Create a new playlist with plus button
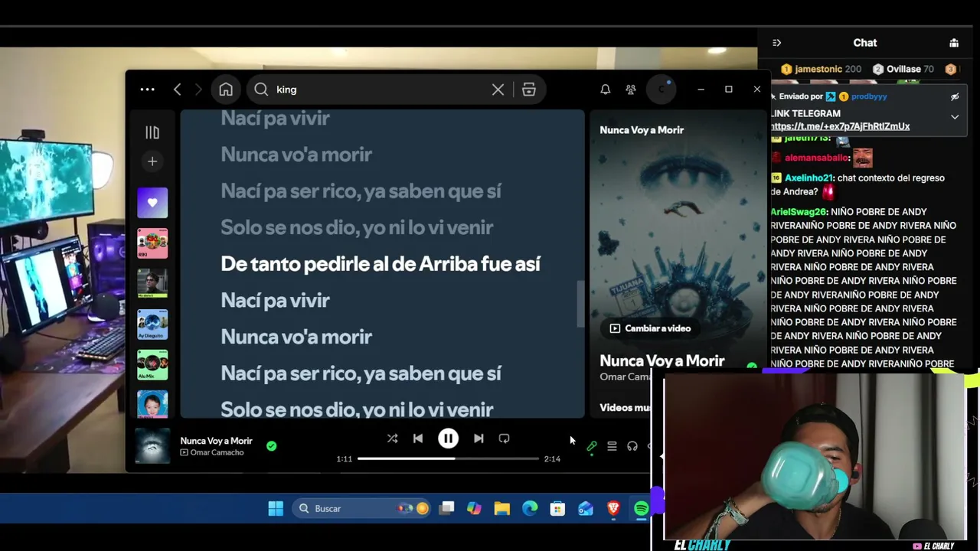 pos(152,161)
